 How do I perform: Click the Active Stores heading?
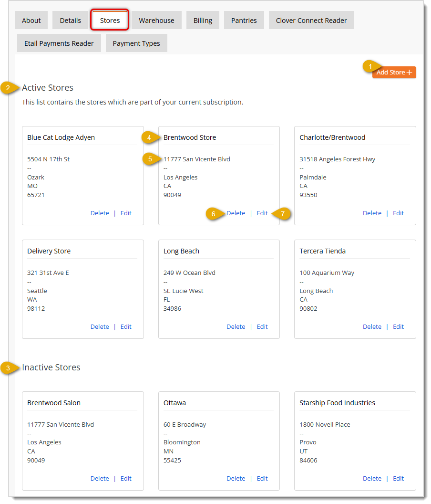point(48,88)
